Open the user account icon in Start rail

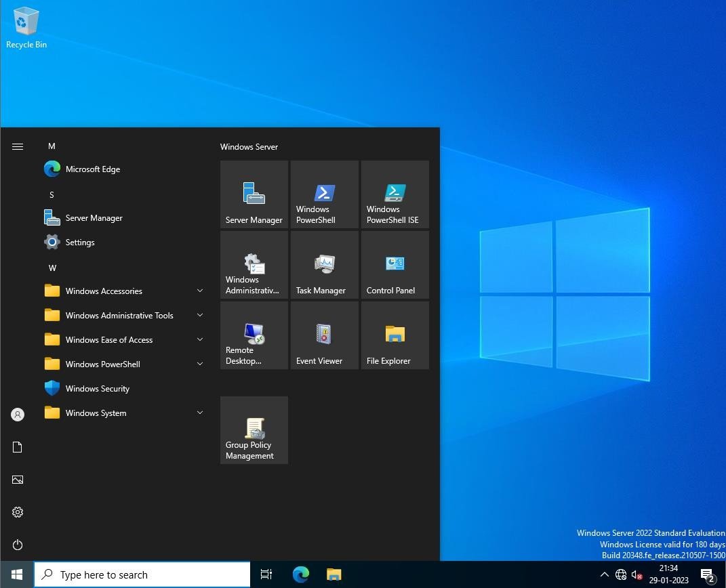(x=18, y=415)
